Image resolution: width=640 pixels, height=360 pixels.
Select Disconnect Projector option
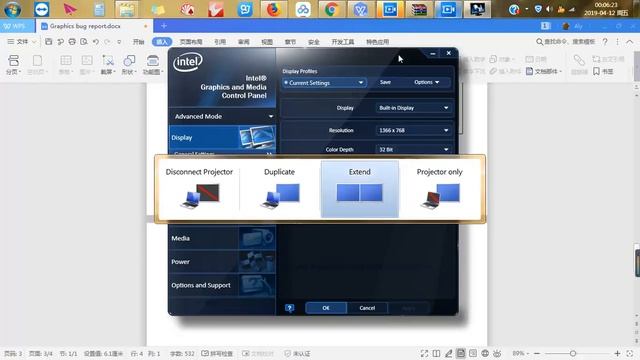[x=199, y=189]
